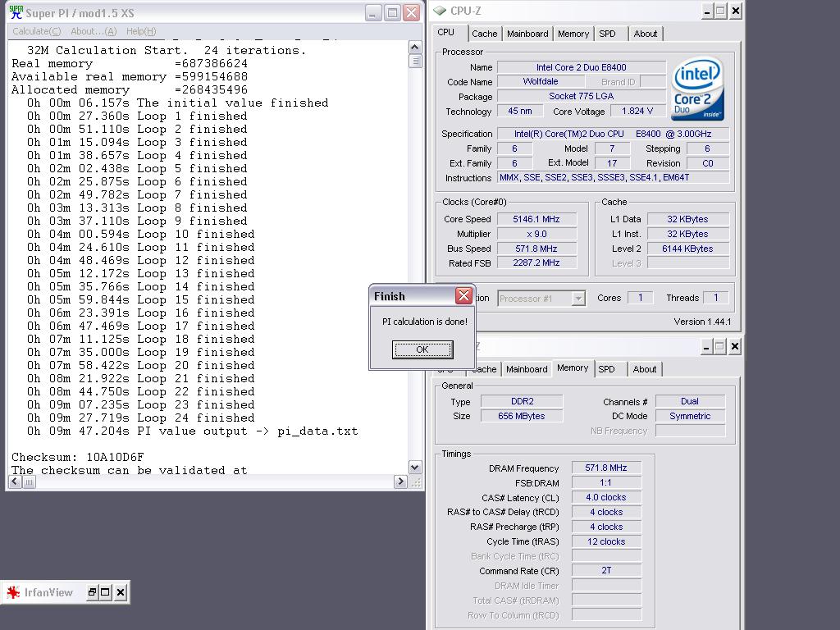Click the Super PI horizontal scroll thumb

tap(29, 482)
